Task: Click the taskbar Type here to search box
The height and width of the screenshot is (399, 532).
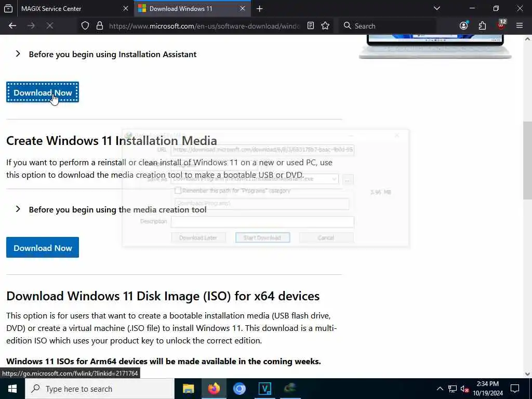Action: click(x=99, y=389)
